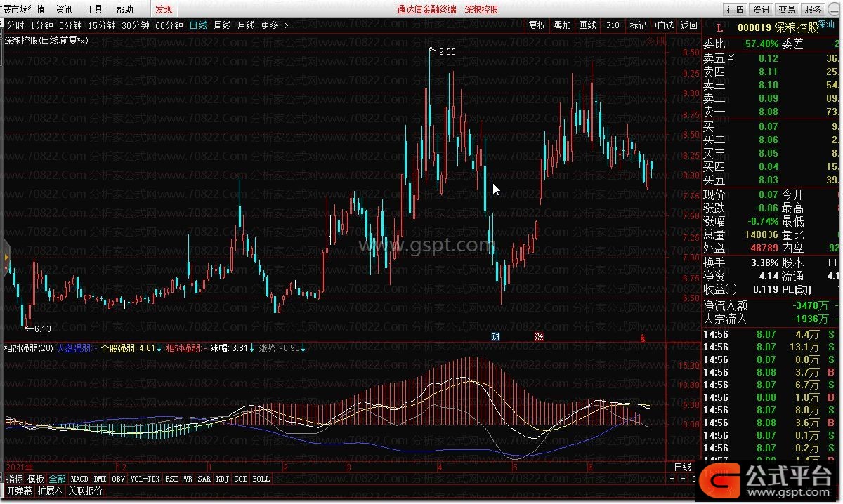The width and height of the screenshot is (843, 504).
Task: Click the minimize circle beside 服务
Action: [834, 9]
